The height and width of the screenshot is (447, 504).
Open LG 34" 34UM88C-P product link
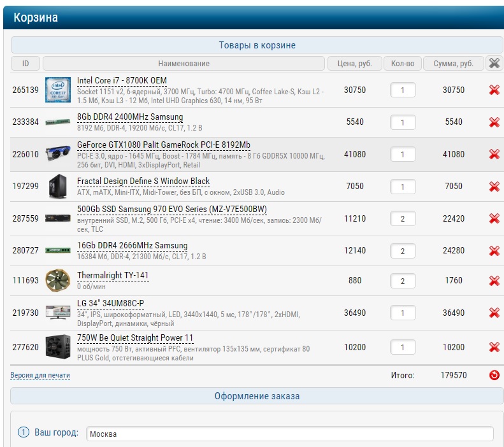[111, 304]
